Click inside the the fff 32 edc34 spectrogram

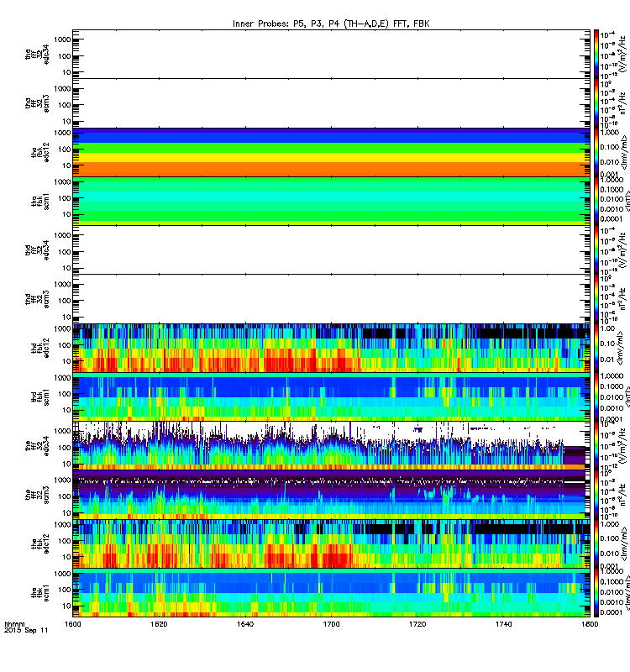[x=331, y=446]
